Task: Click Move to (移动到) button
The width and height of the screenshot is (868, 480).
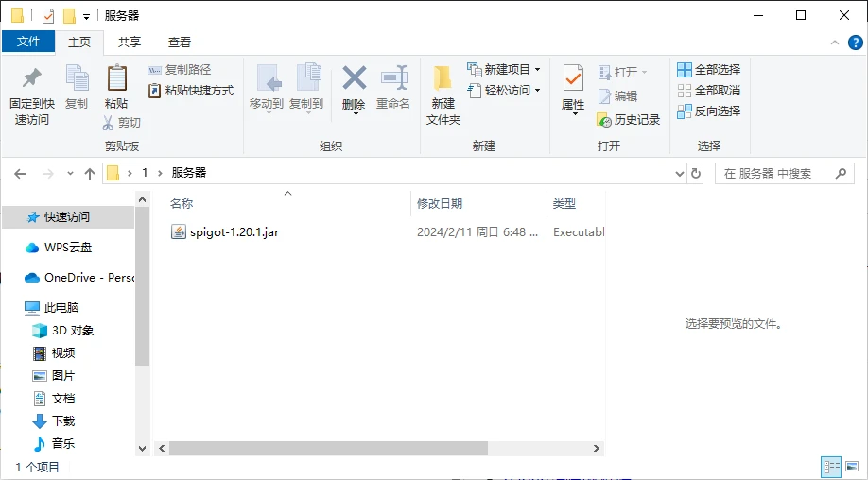Action: point(267,89)
